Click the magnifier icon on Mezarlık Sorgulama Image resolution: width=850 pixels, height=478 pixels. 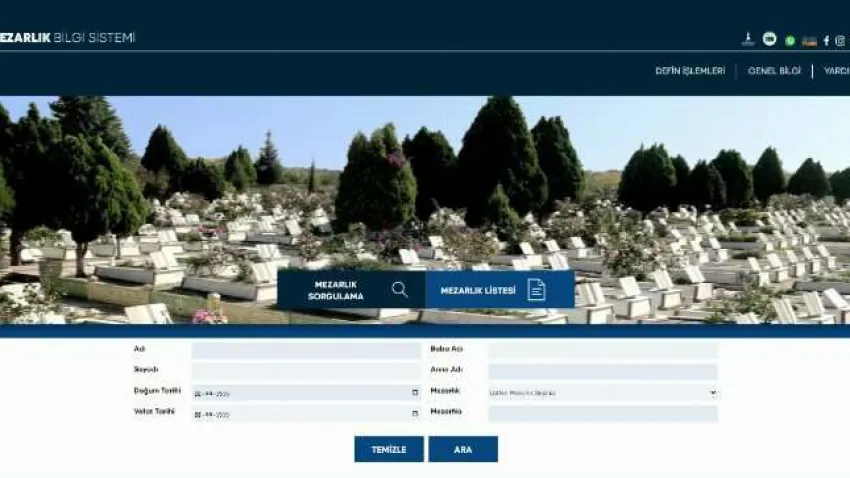[x=400, y=290]
